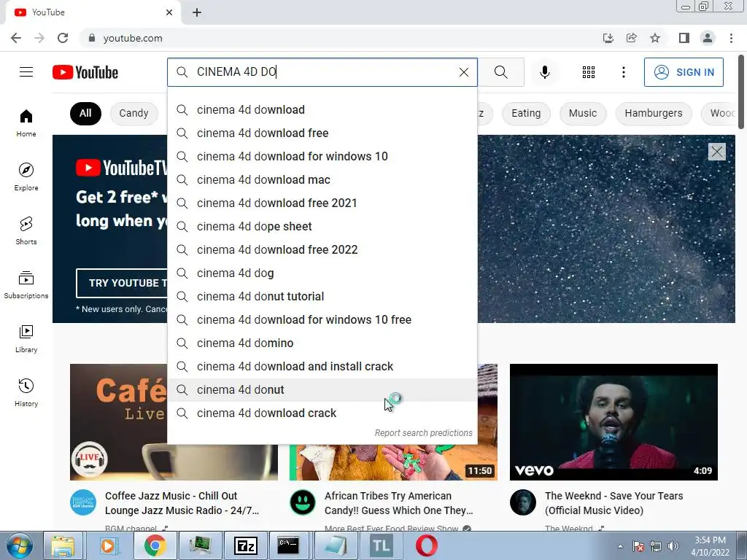Open The Weeknd Save Your Tears title

pyautogui.click(x=614, y=503)
